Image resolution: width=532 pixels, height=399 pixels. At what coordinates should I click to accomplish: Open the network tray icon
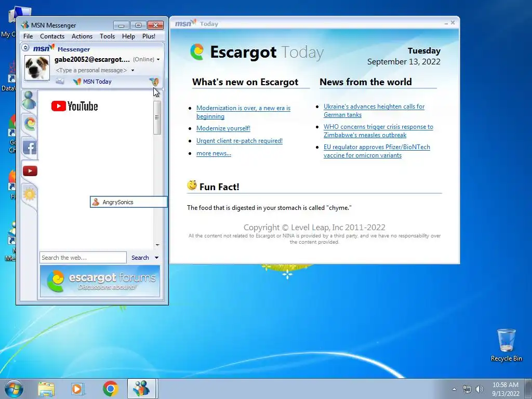tap(467, 389)
